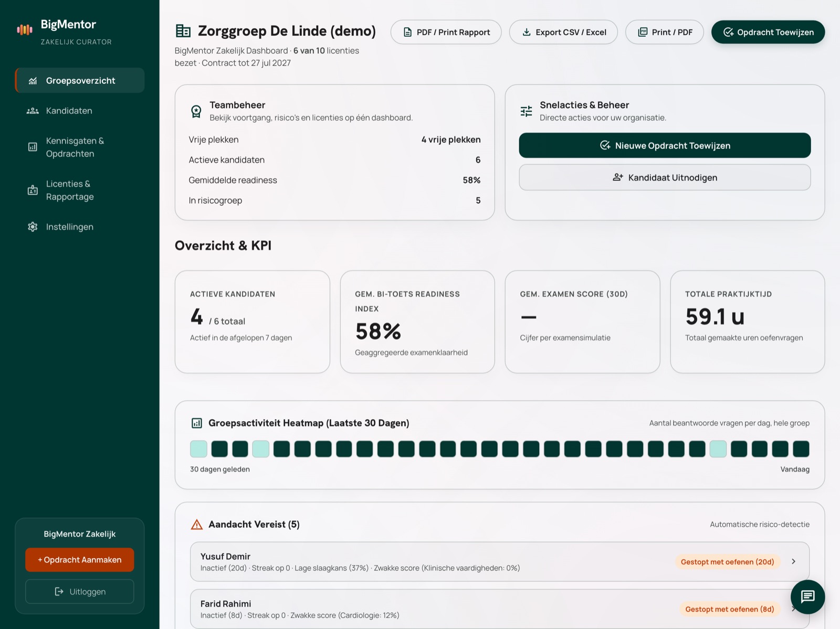The width and height of the screenshot is (840, 629).
Task: Click the 58% readiness index card
Action: [x=417, y=322]
